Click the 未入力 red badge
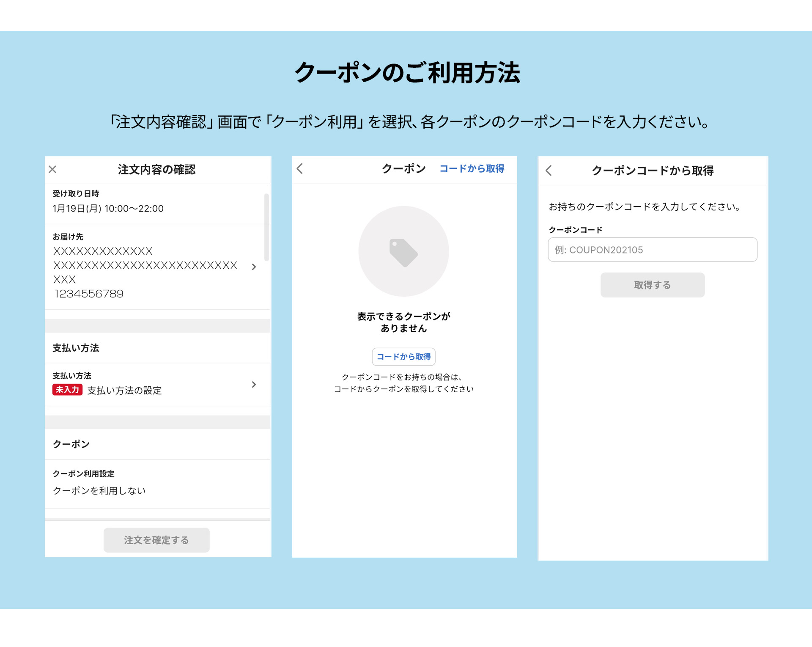812x647 pixels. click(67, 390)
